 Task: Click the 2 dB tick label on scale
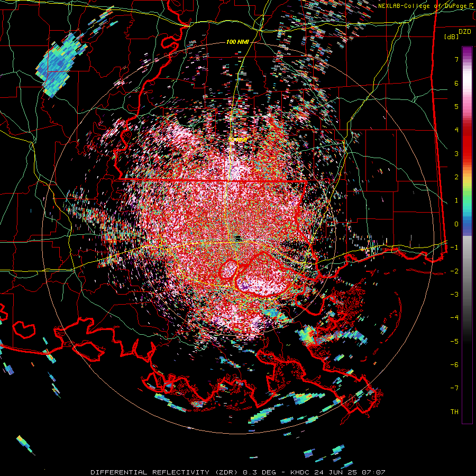click(456, 177)
